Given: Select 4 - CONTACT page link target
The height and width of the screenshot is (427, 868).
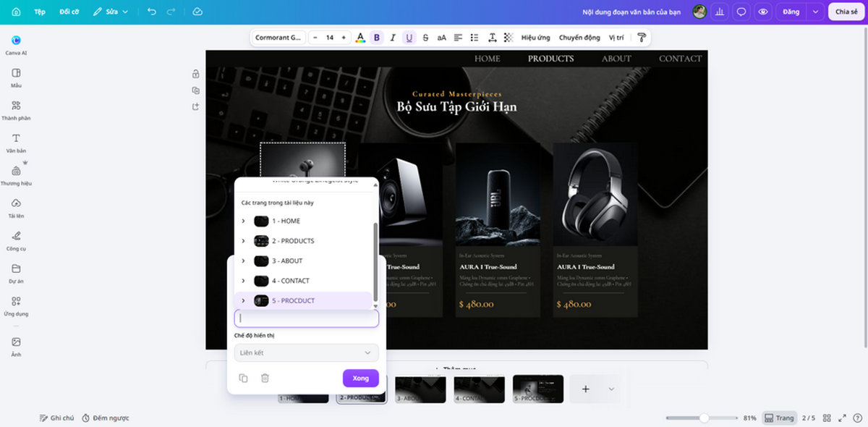Looking at the screenshot, I should point(303,281).
